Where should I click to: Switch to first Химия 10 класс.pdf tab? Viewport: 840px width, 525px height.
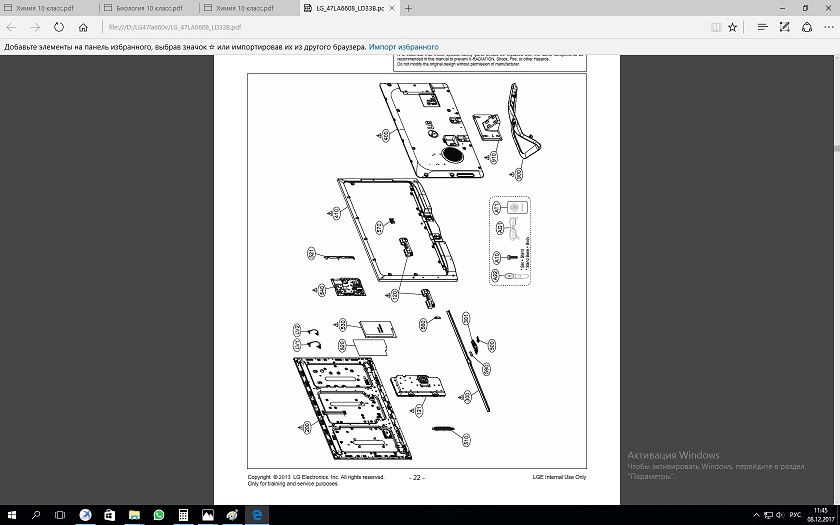38,8
